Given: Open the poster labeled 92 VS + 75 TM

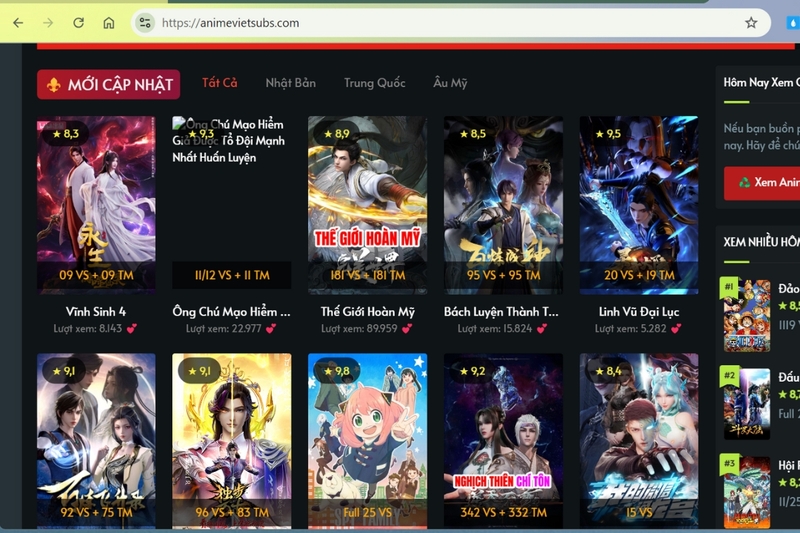Looking at the screenshot, I should point(96,441).
